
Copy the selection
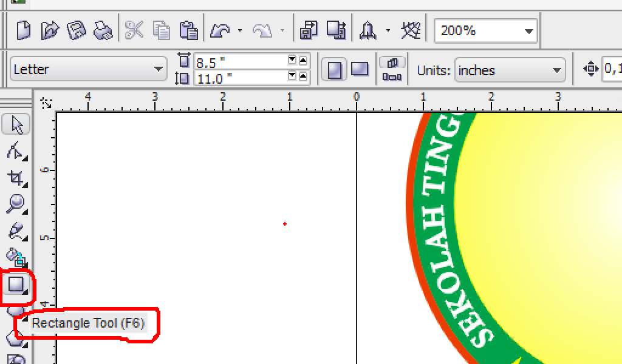162,30
